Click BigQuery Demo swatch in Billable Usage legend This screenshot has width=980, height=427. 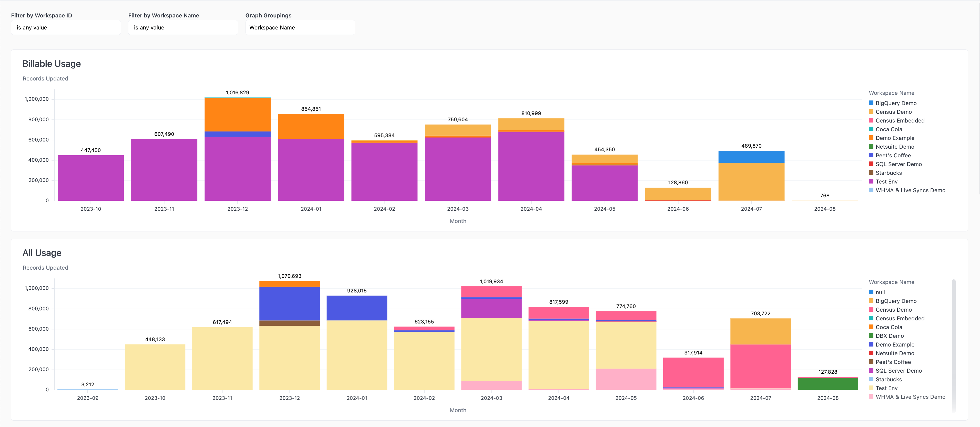tap(871, 103)
